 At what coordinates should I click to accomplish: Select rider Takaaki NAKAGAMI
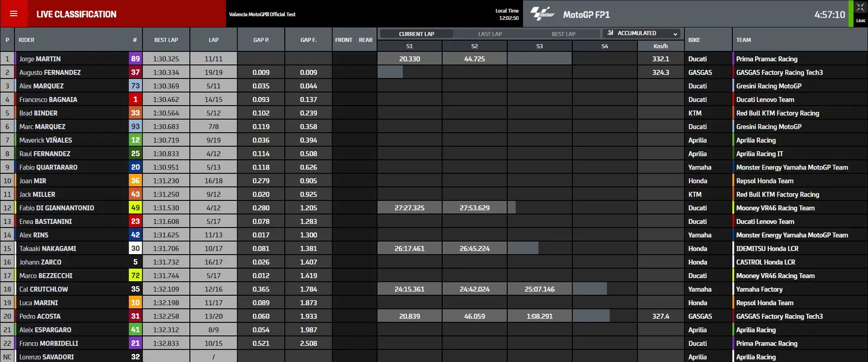pyautogui.click(x=48, y=248)
